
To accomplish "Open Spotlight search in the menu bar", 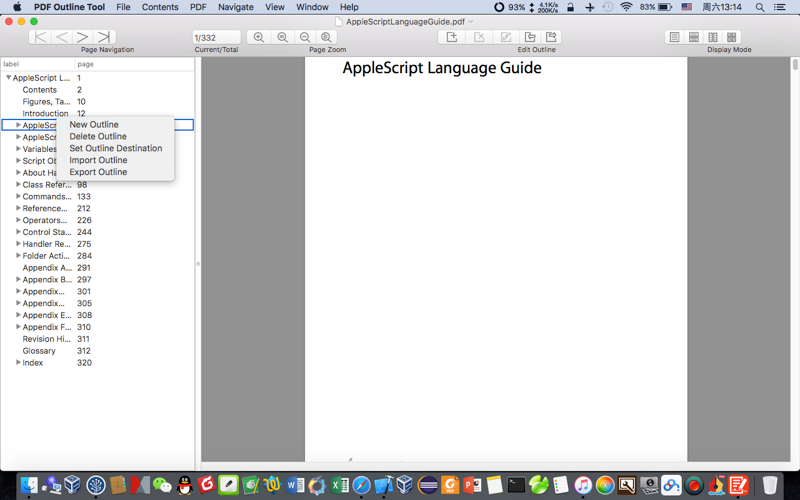I will point(760,7).
